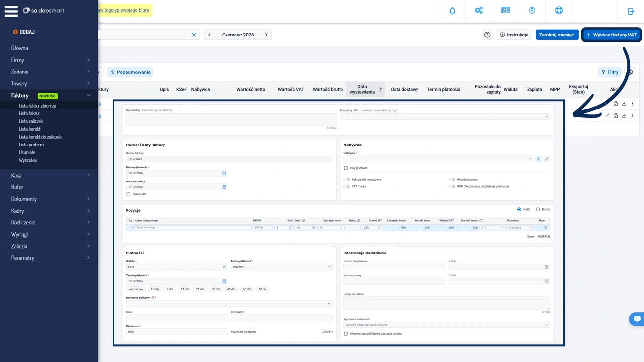Click the plus icon to add a Nabywca
This screenshot has width=644, height=362.
[538, 159]
